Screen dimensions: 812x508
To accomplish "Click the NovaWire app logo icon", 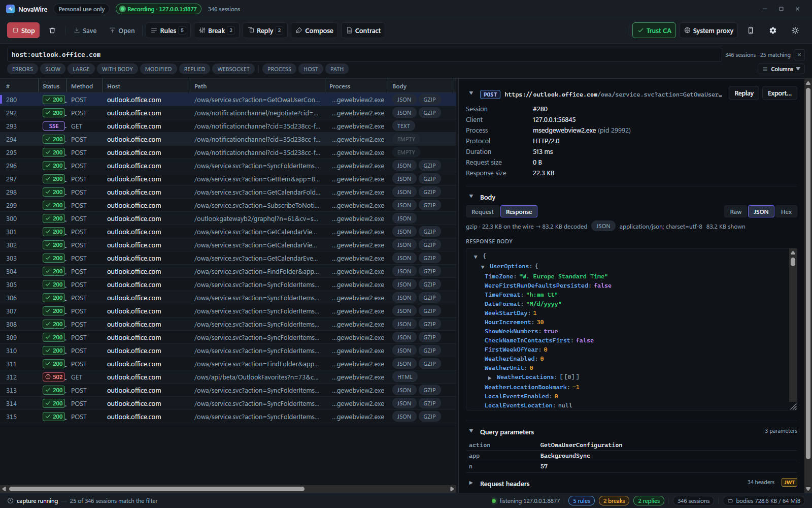I will pos(10,9).
